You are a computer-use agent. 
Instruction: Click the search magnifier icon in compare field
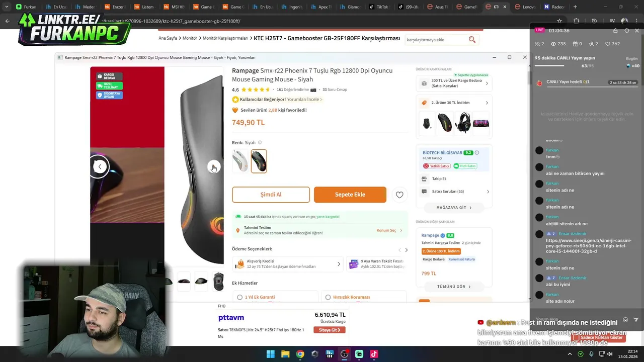coord(472,39)
